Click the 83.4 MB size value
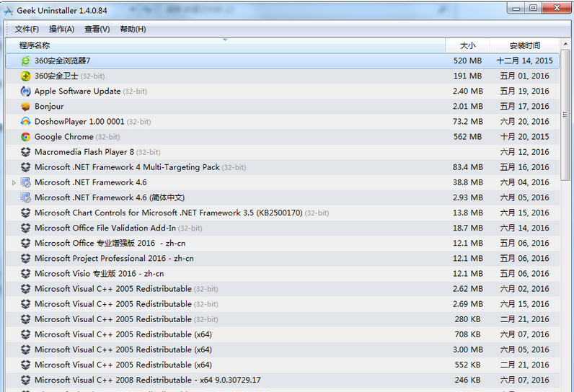This screenshot has height=392, width=574. coord(467,167)
